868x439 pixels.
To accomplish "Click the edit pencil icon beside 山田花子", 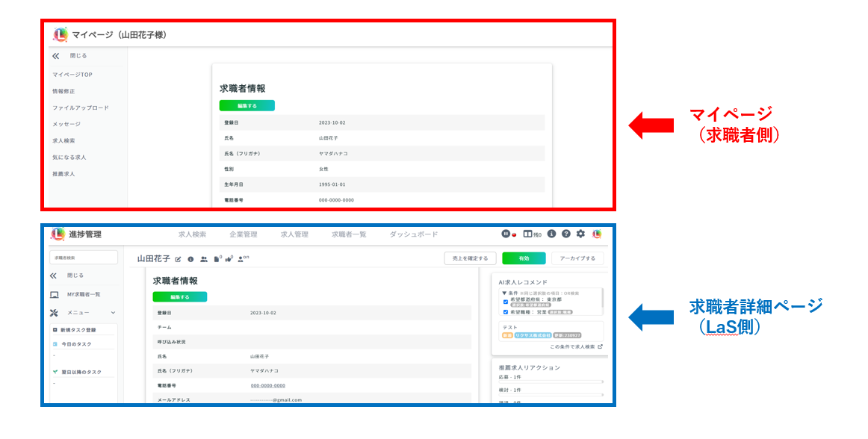I will click(179, 259).
